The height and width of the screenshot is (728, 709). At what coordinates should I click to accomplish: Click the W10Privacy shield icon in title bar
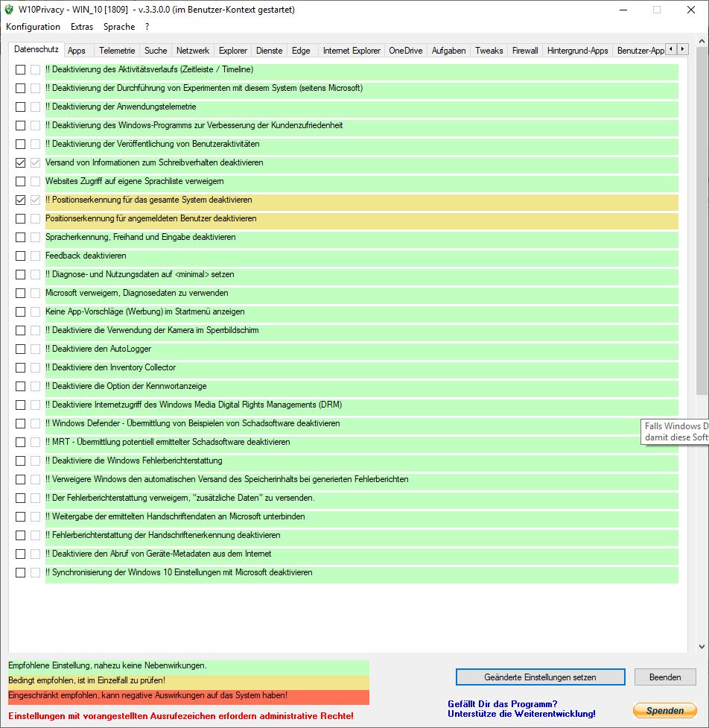(x=9, y=9)
